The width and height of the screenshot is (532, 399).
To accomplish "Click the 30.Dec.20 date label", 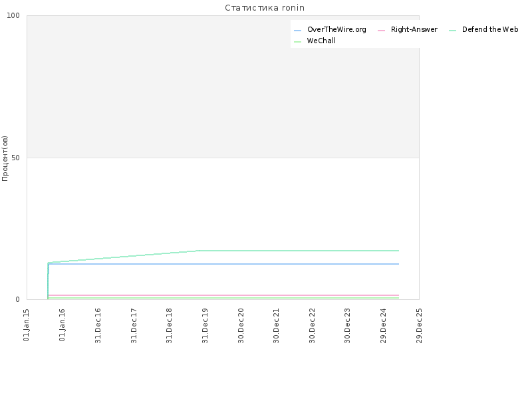I will [x=241, y=326].
